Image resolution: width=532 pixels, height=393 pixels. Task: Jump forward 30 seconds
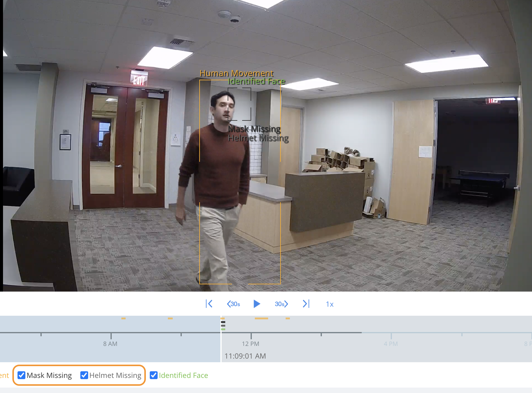coord(281,304)
